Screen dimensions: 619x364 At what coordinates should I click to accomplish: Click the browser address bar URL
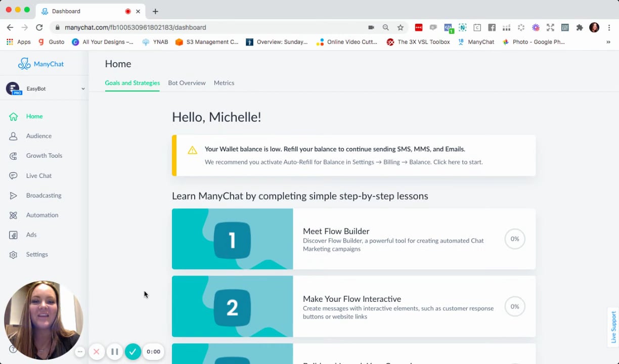click(x=135, y=27)
